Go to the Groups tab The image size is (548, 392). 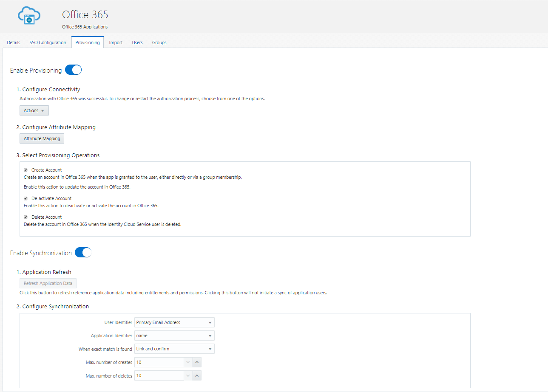point(159,42)
